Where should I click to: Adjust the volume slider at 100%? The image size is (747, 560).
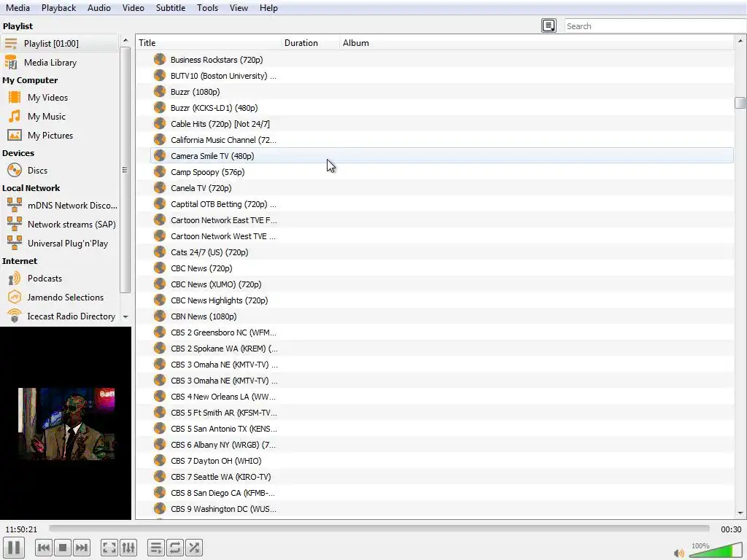(x=716, y=551)
